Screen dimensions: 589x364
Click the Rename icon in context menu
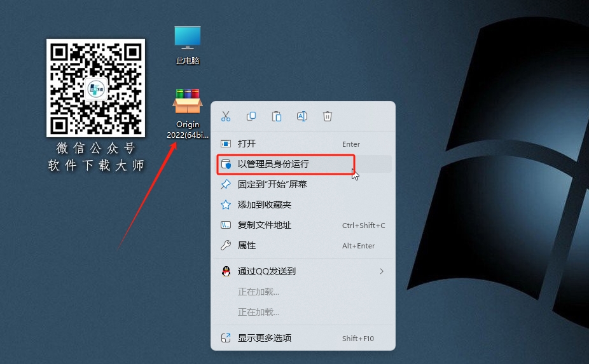click(302, 116)
